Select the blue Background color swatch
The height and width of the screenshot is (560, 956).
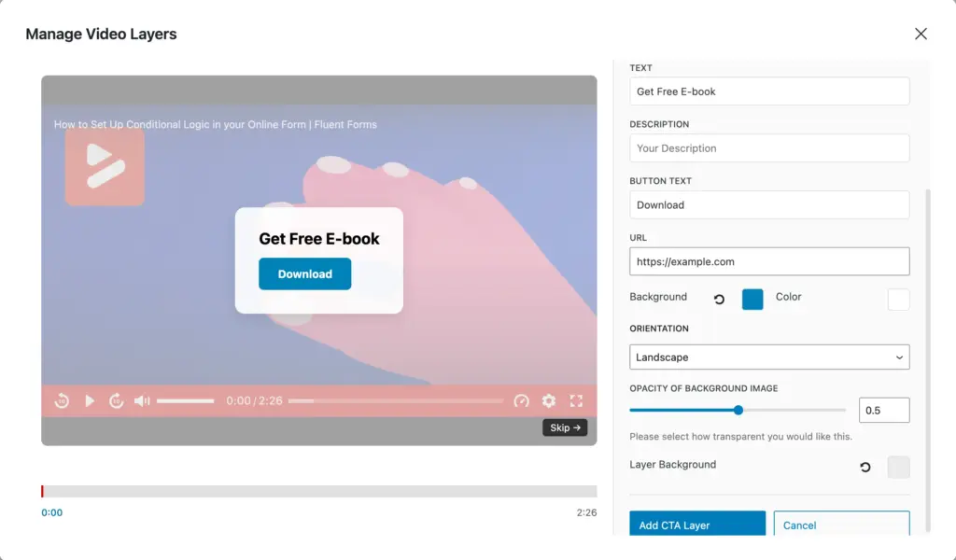coord(752,299)
